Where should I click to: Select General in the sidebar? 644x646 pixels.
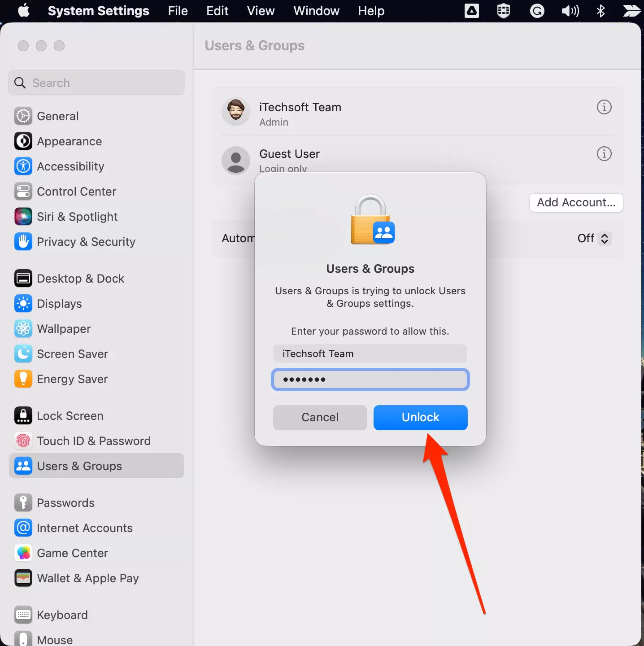click(x=57, y=116)
